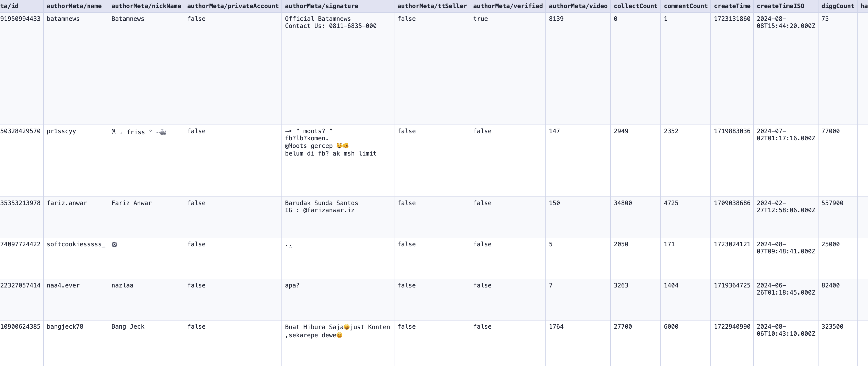Click the authorMeta/name column header
Viewport: 868px width, 366px height.
74,6
